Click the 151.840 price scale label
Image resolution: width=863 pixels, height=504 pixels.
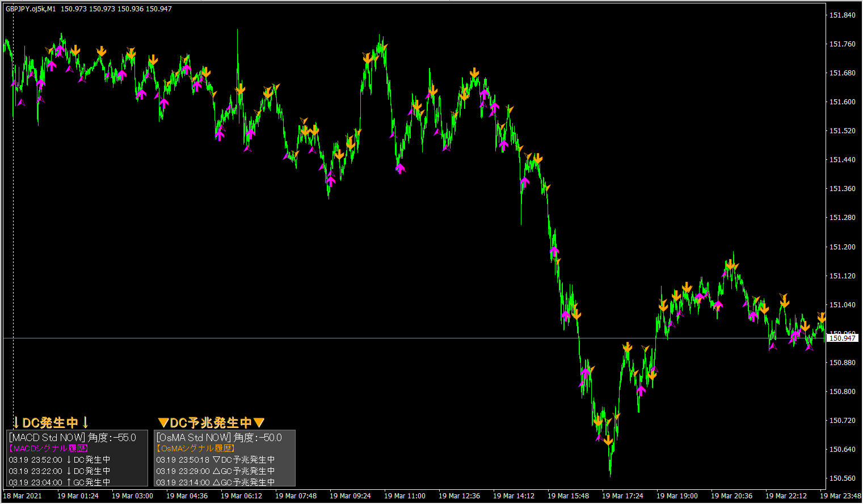point(843,15)
